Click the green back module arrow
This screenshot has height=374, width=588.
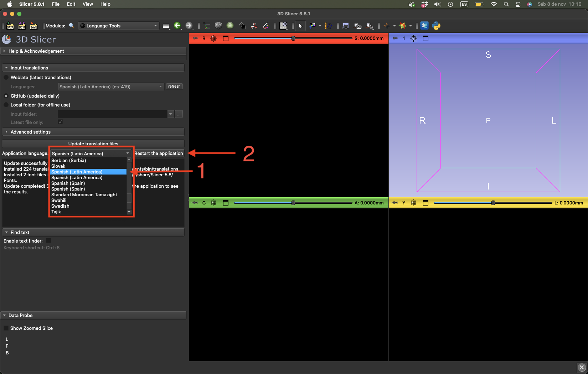click(177, 26)
